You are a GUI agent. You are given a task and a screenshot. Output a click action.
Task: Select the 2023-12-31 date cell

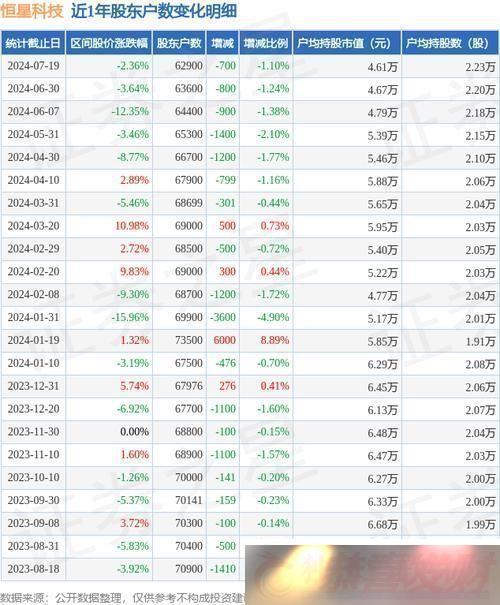click(x=34, y=386)
